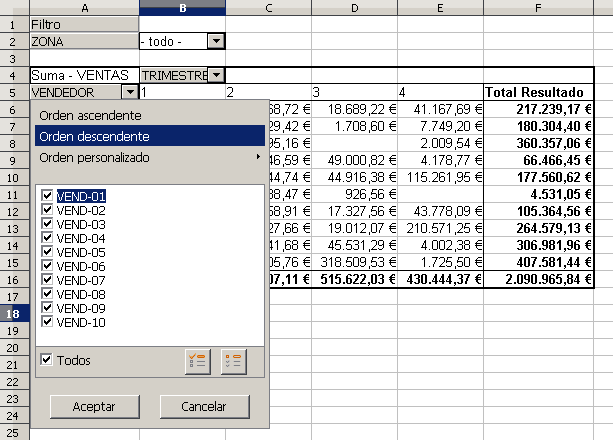
Task: Toggle the Todos checkbox
Action: 46,359
